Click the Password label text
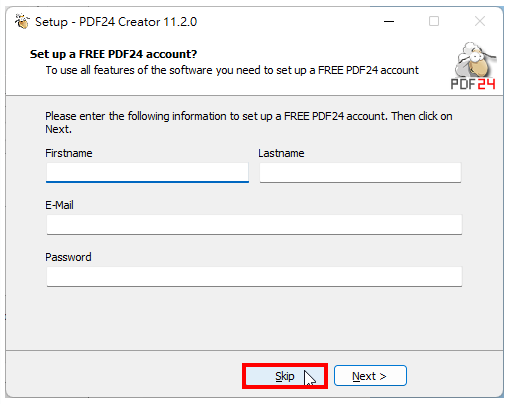This screenshot has height=404, width=515. pos(68,257)
